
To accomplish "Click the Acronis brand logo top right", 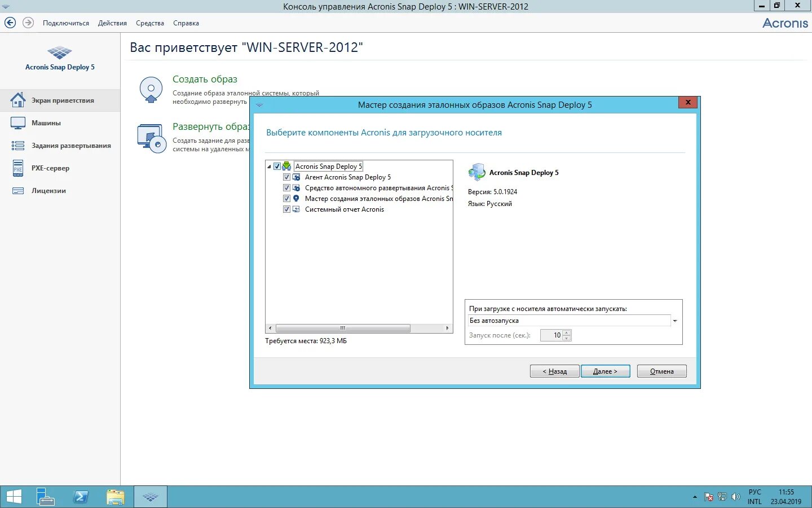I will coord(785,23).
